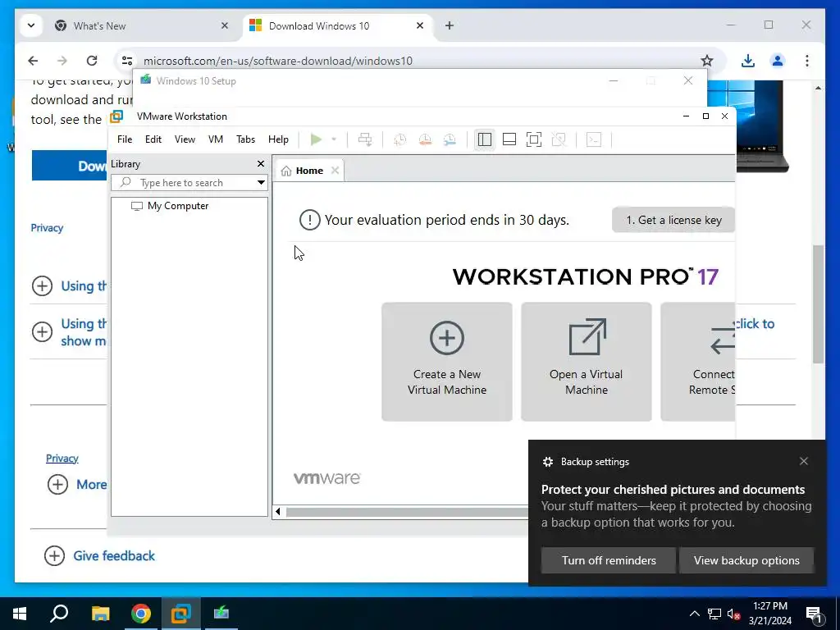Click the Revert to Snapshot icon
Image resolution: width=840 pixels, height=630 pixels.
425,139
